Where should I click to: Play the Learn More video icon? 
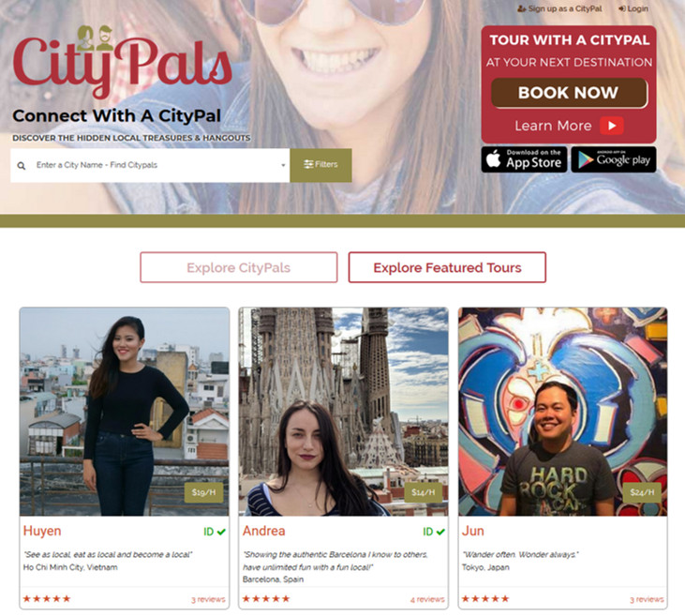tap(611, 126)
